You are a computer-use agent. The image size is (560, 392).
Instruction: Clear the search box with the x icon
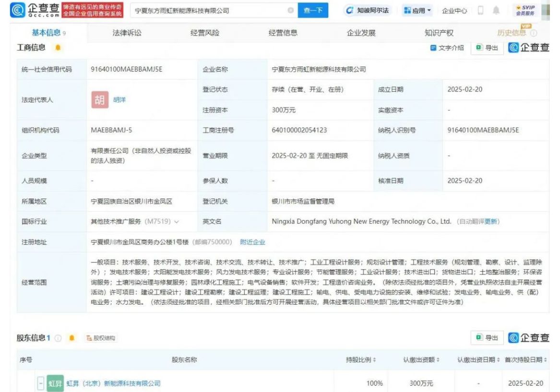(x=291, y=11)
